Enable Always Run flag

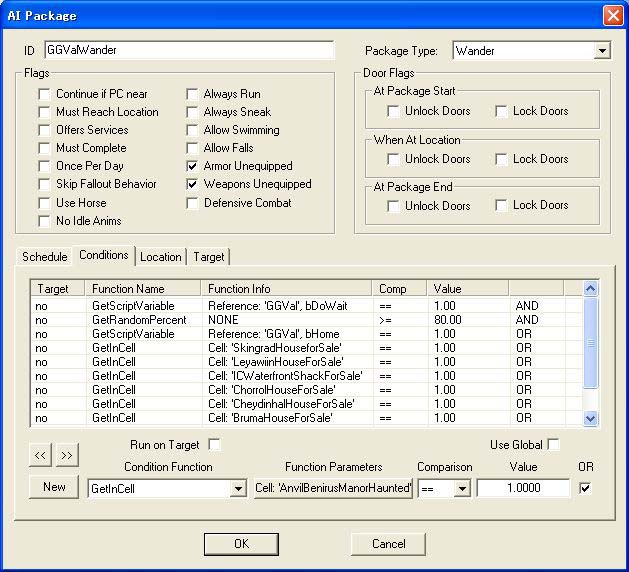pos(192,94)
